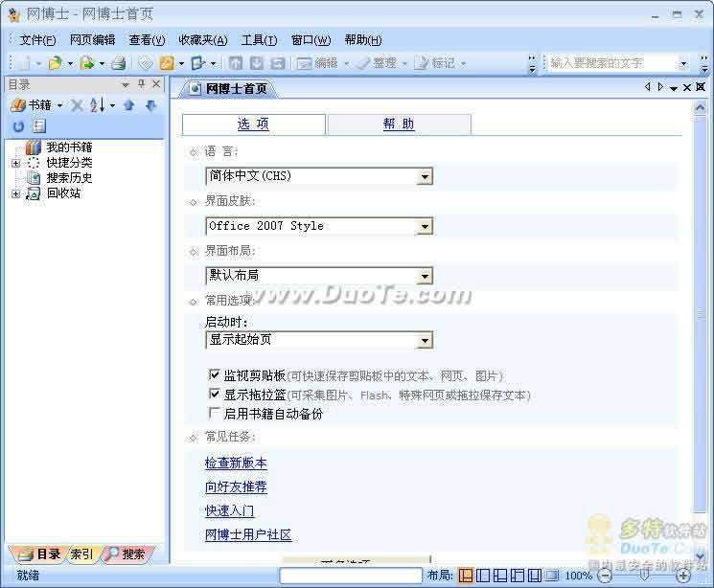Click the 快速入门 link
The image size is (714, 588).
tap(229, 510)
